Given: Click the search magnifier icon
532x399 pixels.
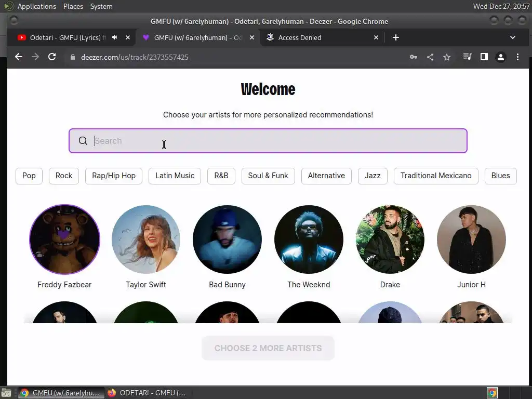Looking at the screenshot, I should [x=83, y=141].
